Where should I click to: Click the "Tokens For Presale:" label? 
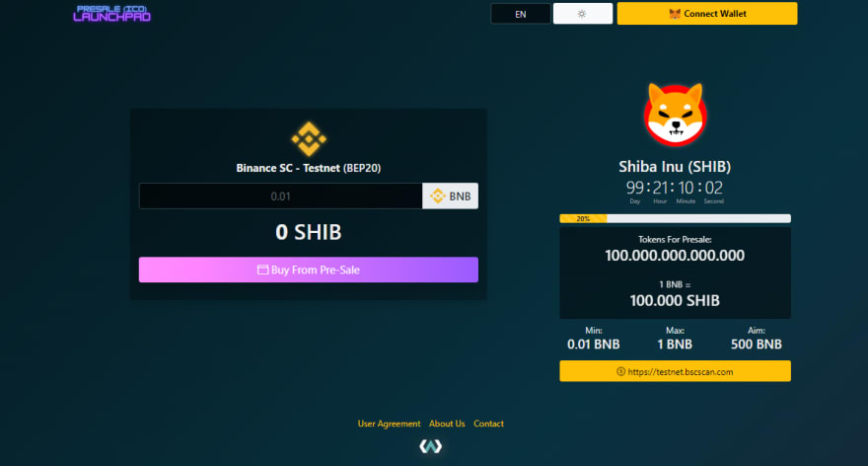tap(675, 239)
